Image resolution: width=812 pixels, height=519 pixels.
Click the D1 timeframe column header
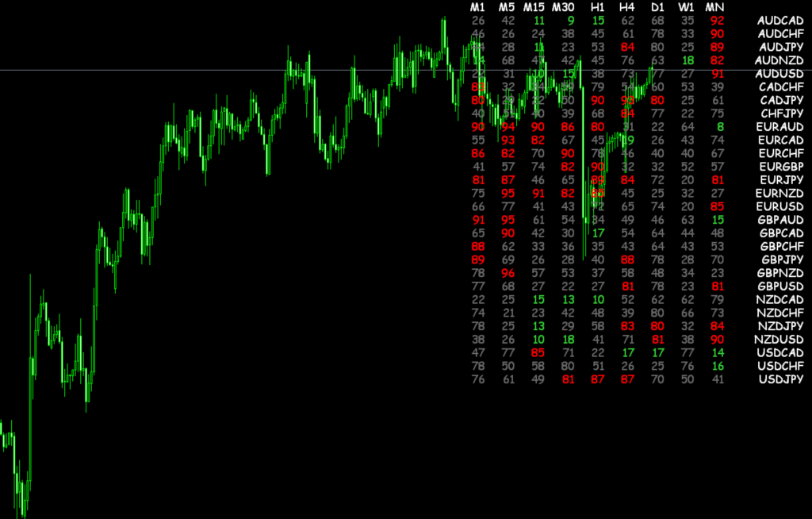coord(657,7)
